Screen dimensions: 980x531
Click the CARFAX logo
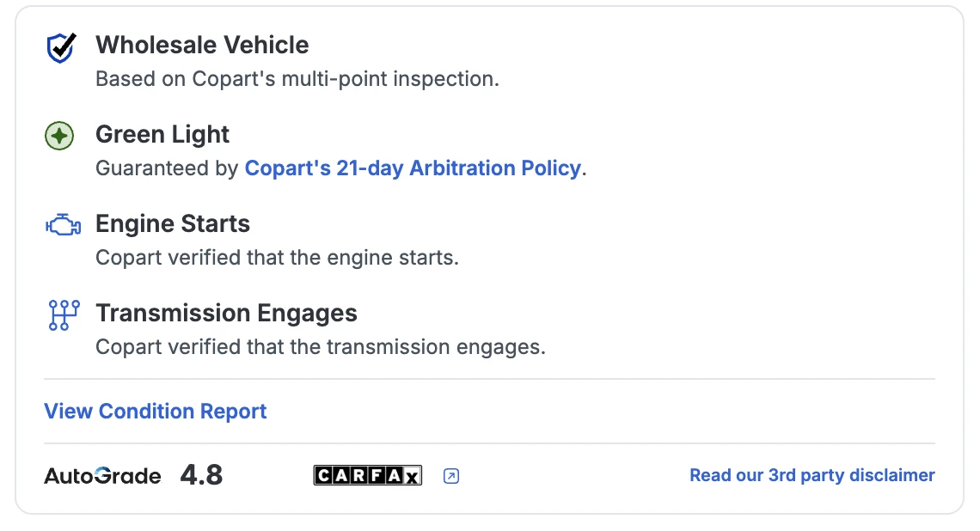pyautogui.click(x=367, y=475)
